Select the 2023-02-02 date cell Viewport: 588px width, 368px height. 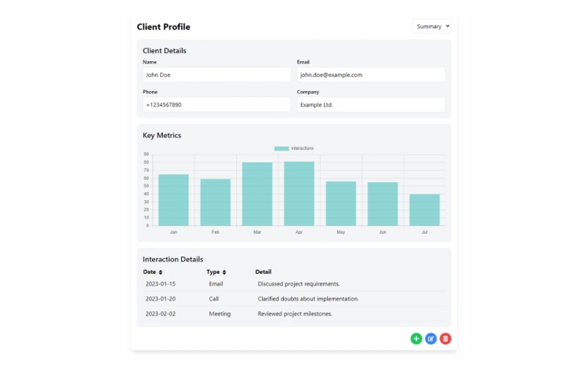[161, 314]
